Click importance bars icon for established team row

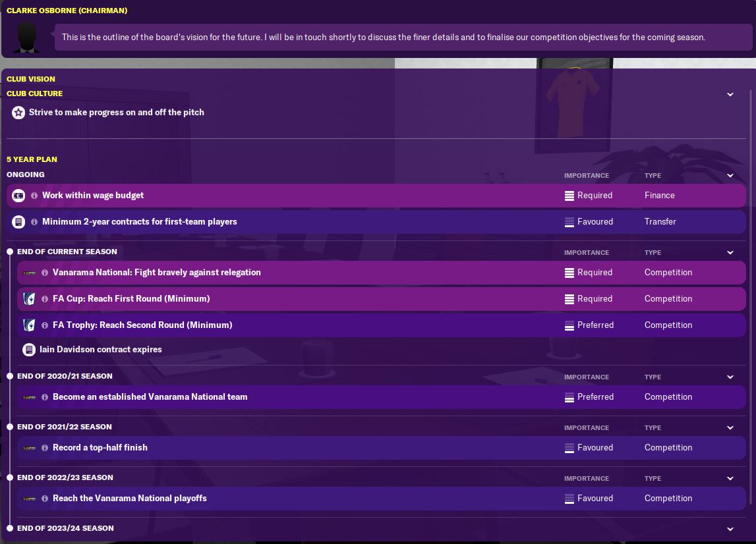(x=569, y=398)
